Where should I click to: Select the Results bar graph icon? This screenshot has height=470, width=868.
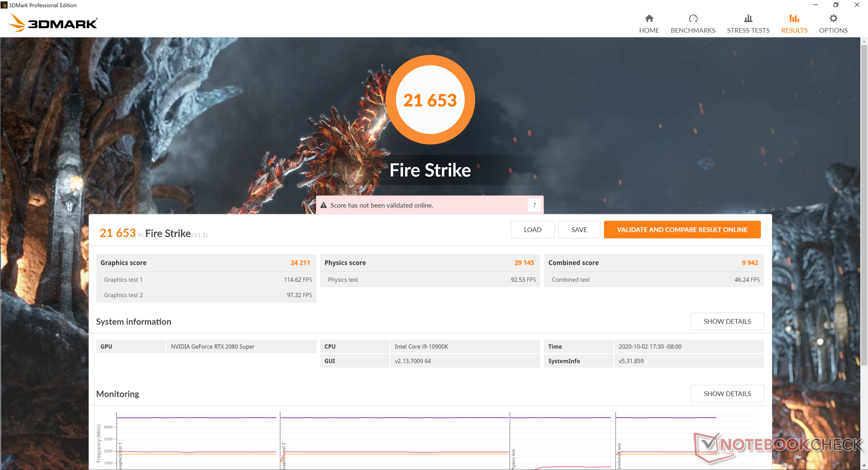[794, 19]
